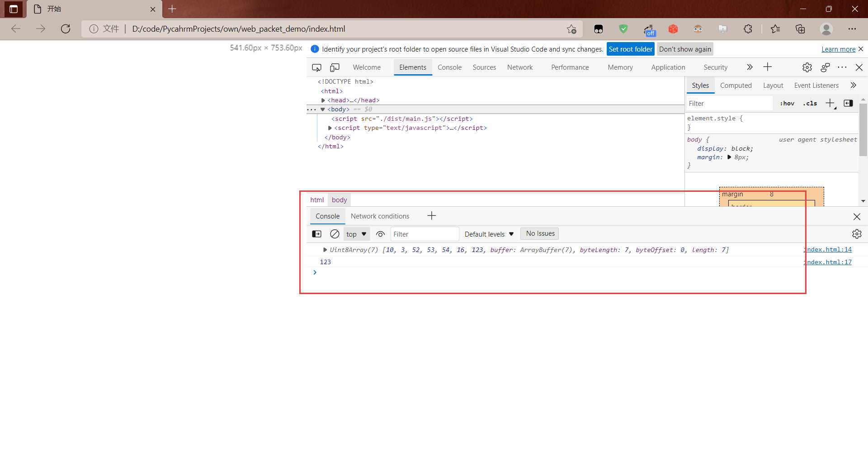Open the Network tab
Image resolution: width=868 pixels, height=466 pixels.
520,67
